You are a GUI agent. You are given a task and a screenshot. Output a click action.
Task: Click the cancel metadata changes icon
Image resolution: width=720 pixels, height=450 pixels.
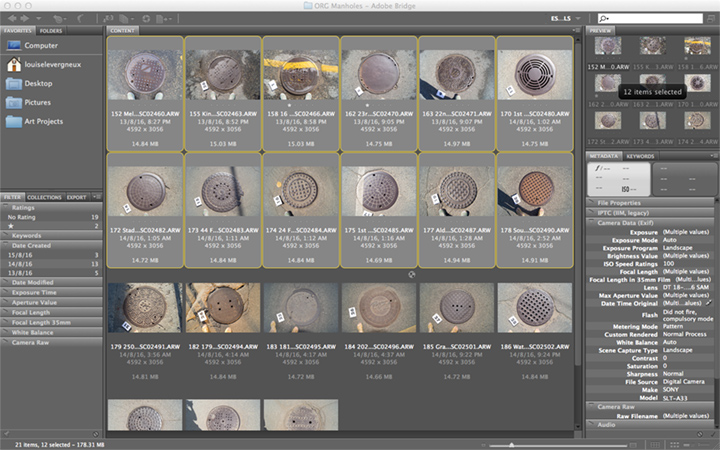pos(700,434)
